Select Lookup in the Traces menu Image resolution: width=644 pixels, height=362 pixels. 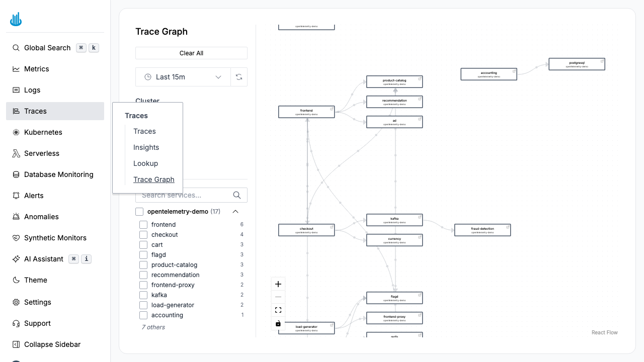(145, 163)
